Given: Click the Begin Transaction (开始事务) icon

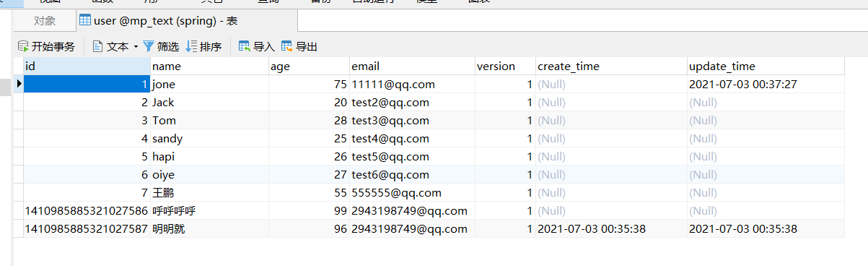Looking at the screenshot, I should pos(23,46).
